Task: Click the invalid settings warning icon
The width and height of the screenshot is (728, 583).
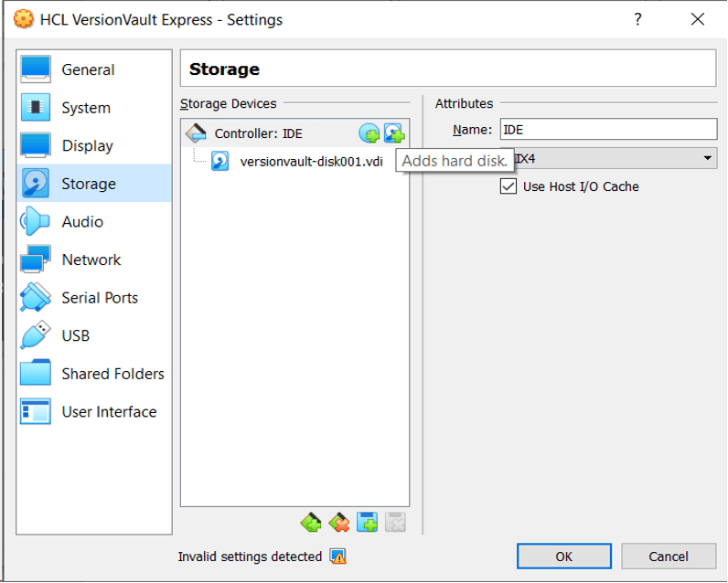Action: pyautogui.click(x=338, y=556)
